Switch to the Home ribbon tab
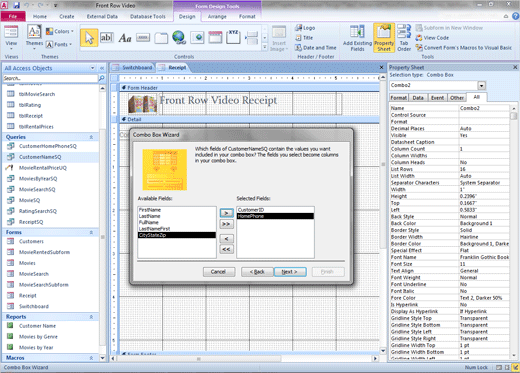Image resolution: width=520 pixels, height=373 pixels. 40,16
